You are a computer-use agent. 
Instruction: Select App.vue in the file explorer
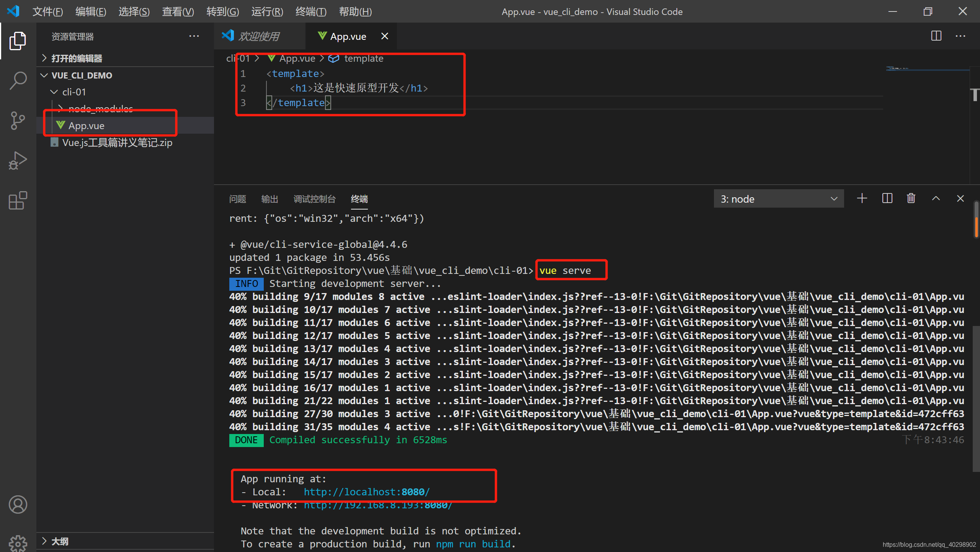coord(125,126)
